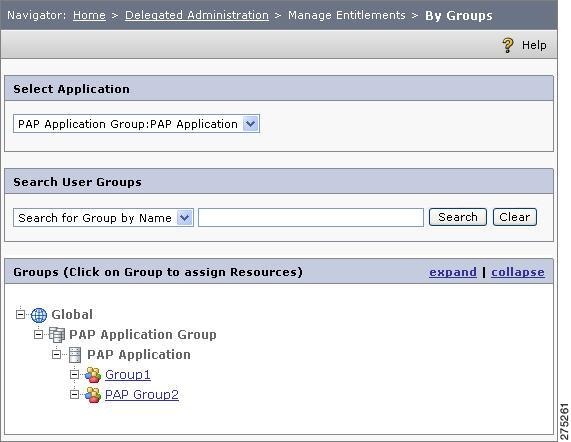Collapse the PAP Application Group node
This screenshot has width=571, height=442.
pyautogui.click(x=38, y=334)
